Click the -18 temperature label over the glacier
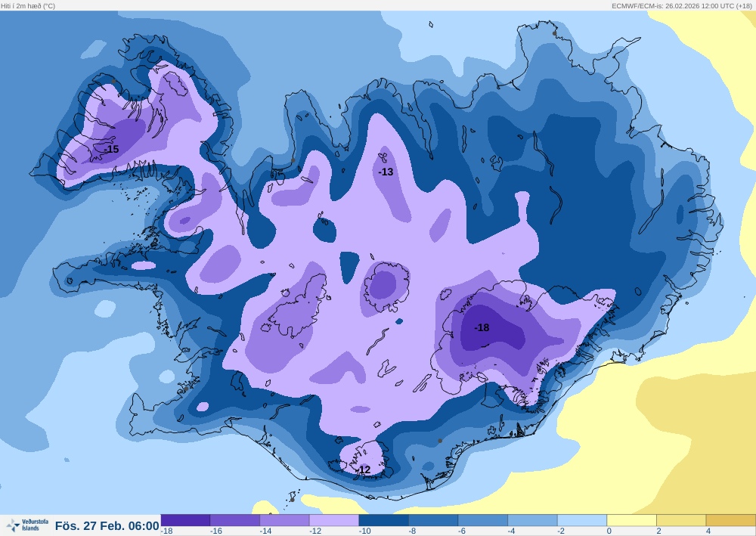The height and width of the screenshot is (536, 756). [482, 328]
